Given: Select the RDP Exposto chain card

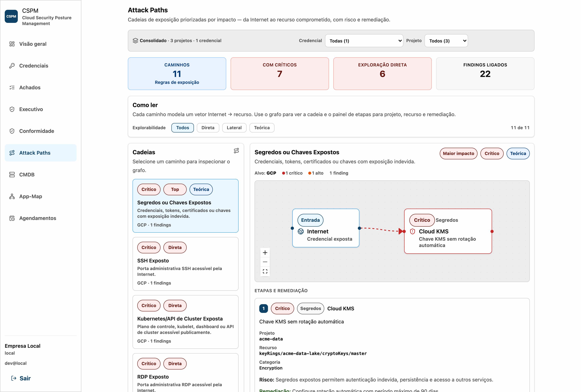Looking at the screenshot, I should click(185, 373).
